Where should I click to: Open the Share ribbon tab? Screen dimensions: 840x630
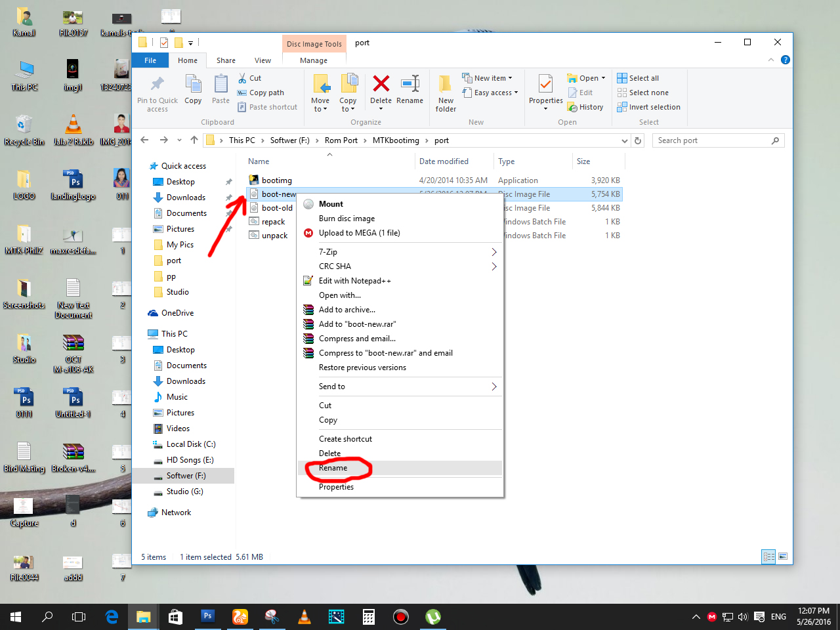point(226,60)
